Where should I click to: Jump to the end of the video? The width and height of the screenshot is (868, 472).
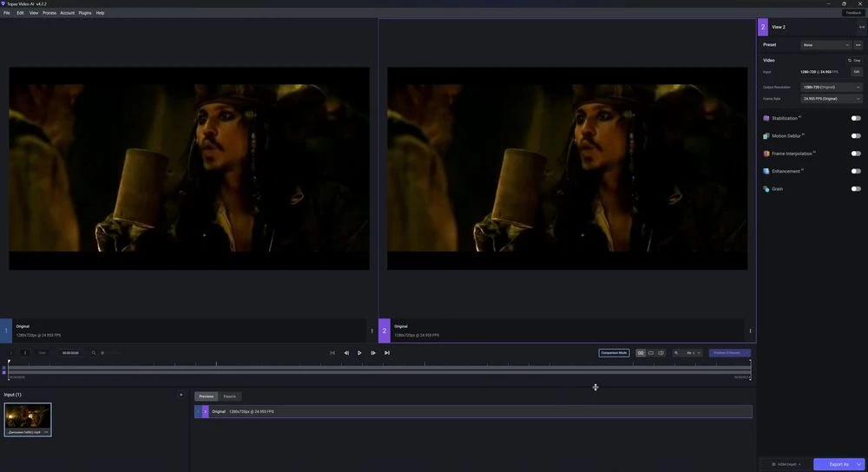point(387,353)
